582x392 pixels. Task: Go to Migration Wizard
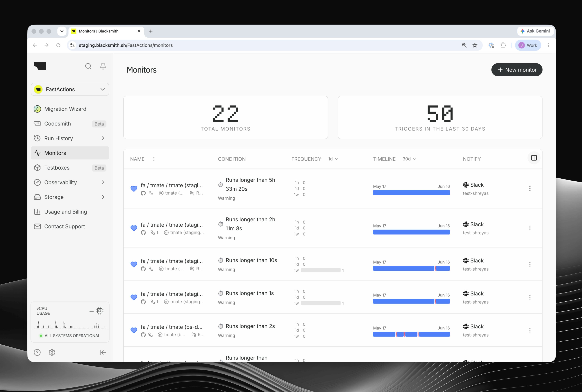pos(70,109)
